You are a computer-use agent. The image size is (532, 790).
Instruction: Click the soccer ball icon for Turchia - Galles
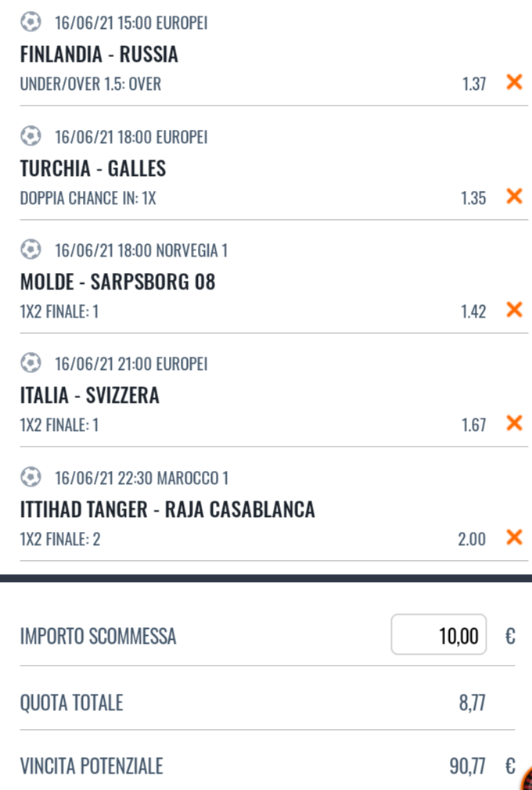tap(31, 136)
